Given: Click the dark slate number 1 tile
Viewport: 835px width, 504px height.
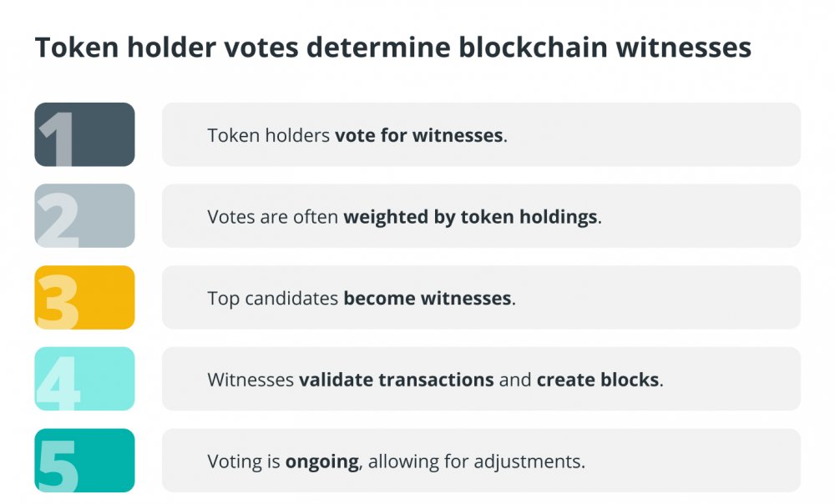Looking at the screenshot, I should pos(84,134).
